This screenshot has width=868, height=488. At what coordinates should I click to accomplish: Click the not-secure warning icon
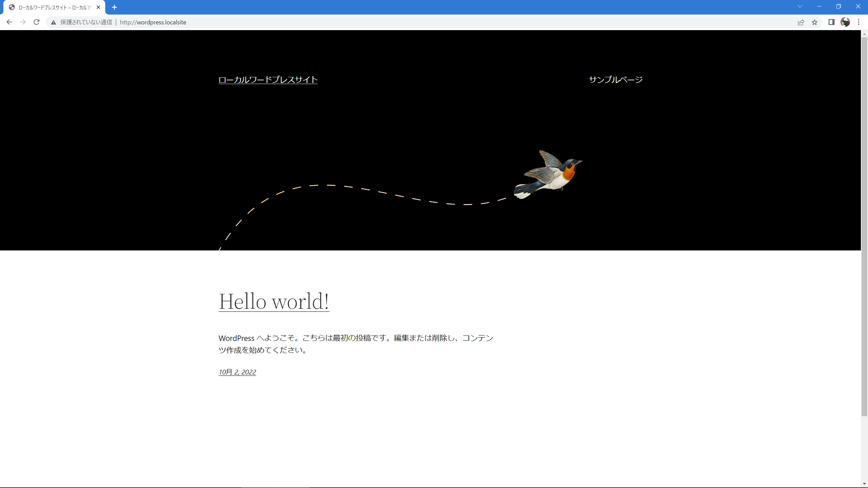[53, 22]
